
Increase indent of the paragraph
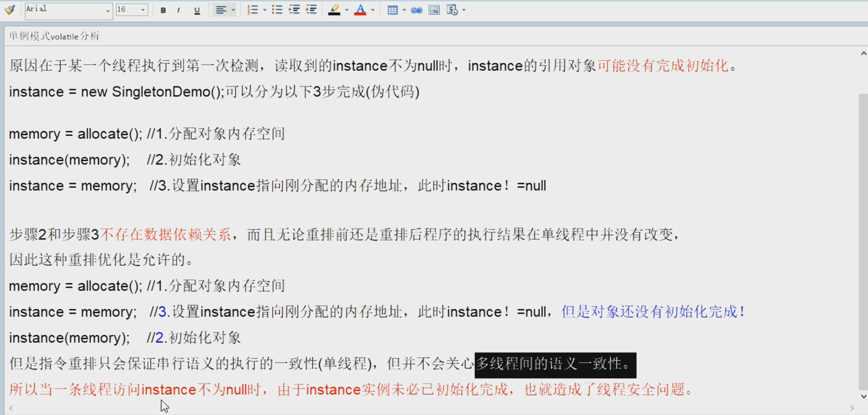coord(311,10)
